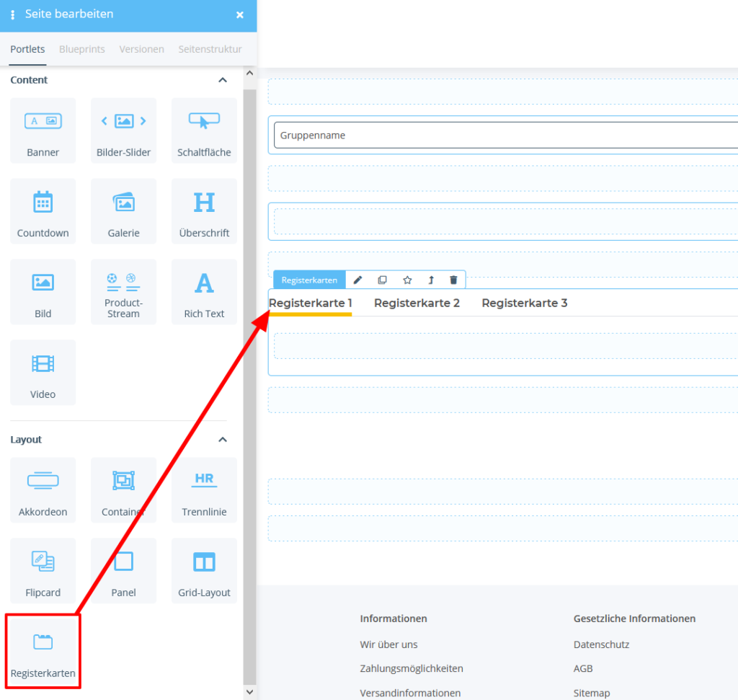The width and height of the screenshot is (738, 700).
Task: Select the Grid-Layout portlet
Action: coord(204,571)
